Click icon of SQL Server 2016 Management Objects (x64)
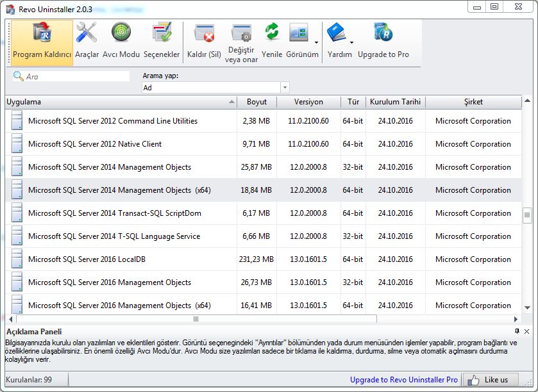 click(17, 304)
